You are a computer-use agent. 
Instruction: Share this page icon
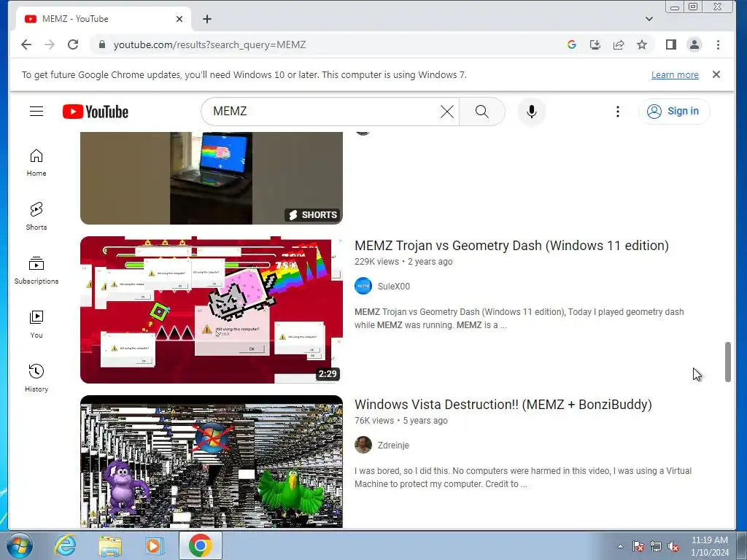(619, 44)
